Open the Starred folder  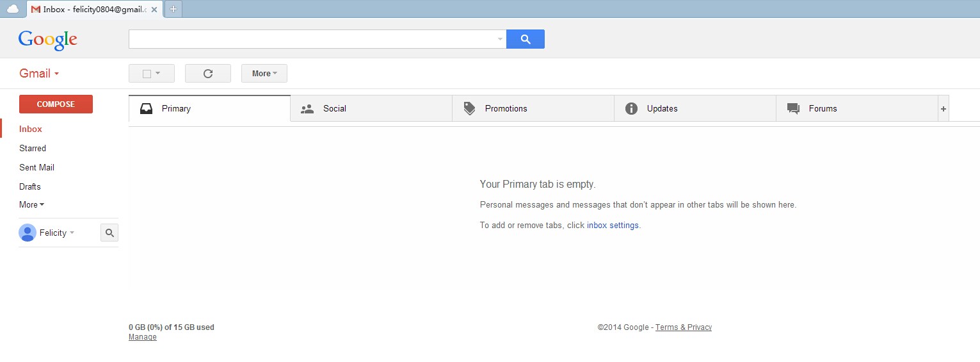(33, 148)
